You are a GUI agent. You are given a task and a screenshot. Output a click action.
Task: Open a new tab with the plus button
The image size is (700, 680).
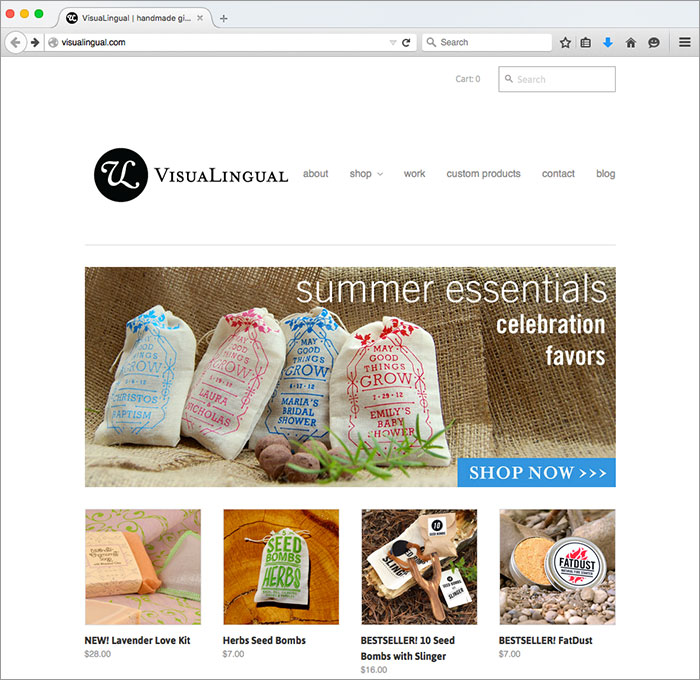pos(224,18)
